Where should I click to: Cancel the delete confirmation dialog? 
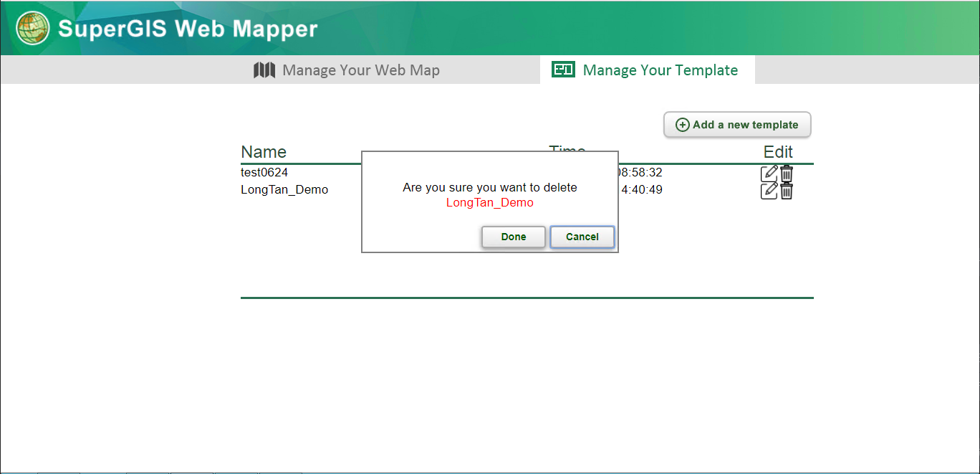[x=582, y=237]
